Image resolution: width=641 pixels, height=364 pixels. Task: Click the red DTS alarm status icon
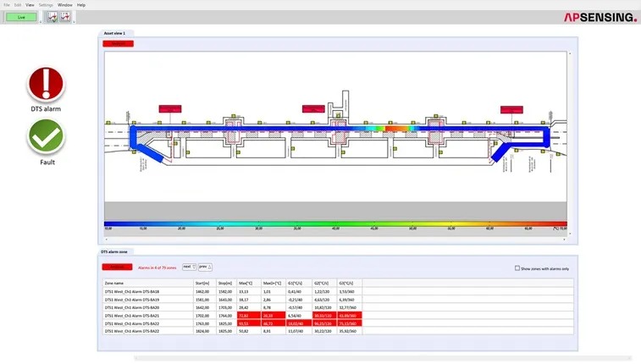[46, 84]
